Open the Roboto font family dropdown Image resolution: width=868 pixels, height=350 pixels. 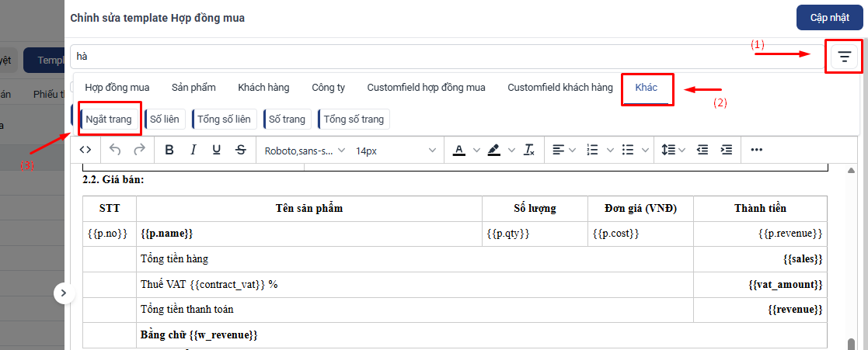[x=305, y=151]
